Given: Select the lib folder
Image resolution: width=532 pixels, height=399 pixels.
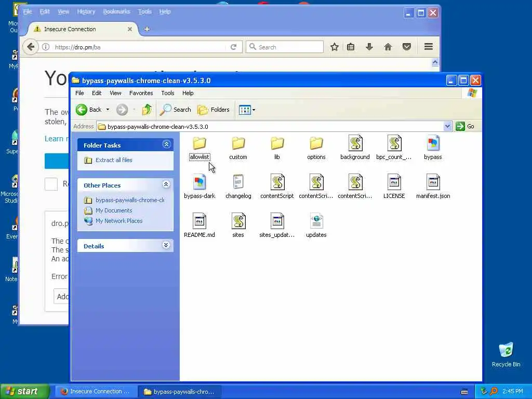Looking at the screenshot, I should [277, 148].
